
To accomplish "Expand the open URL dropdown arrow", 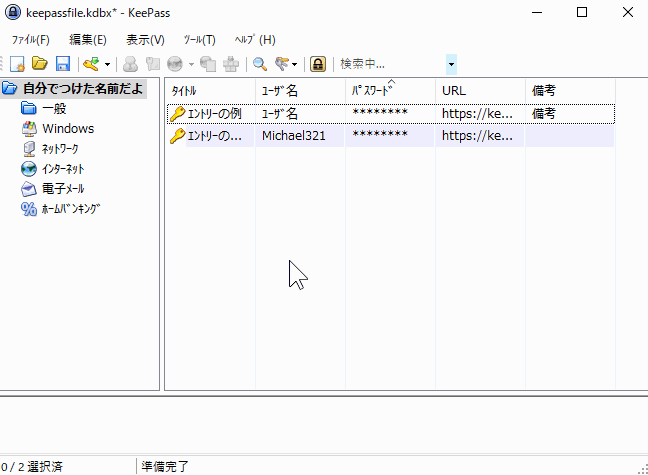I will 191,64.
